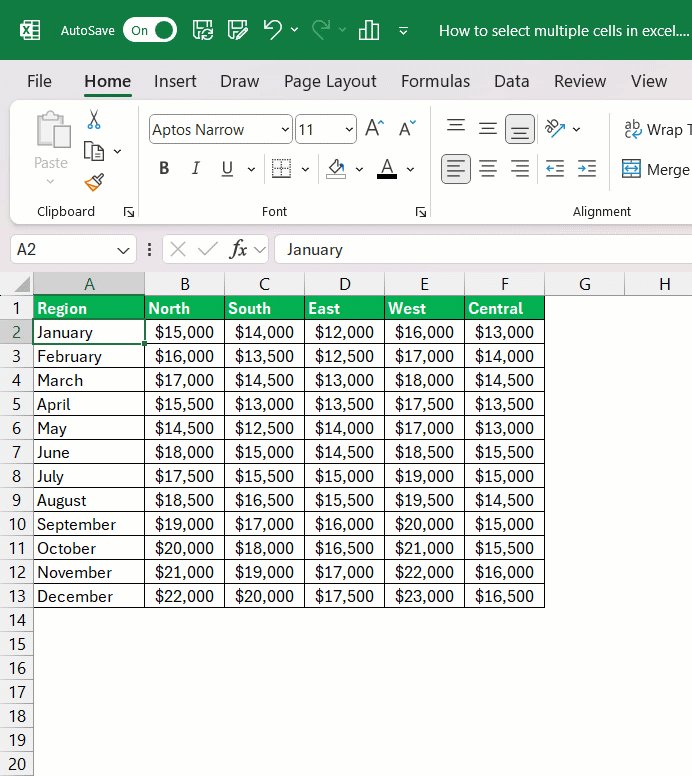The image size is (692, 776).
Task: Select Align Right button
Action: pyautogui.click(x=520, y=169)
